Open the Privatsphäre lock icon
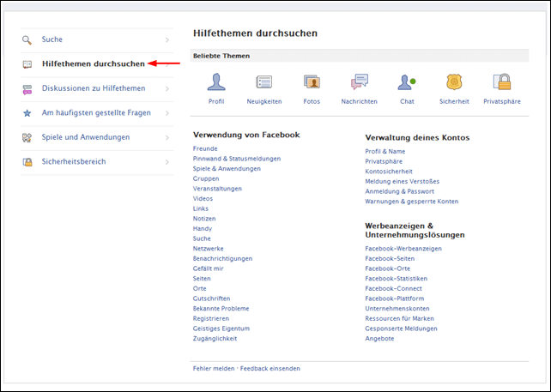Image resolution: width=551 pixels, height=392 pixels. click(x=502, y=81)
